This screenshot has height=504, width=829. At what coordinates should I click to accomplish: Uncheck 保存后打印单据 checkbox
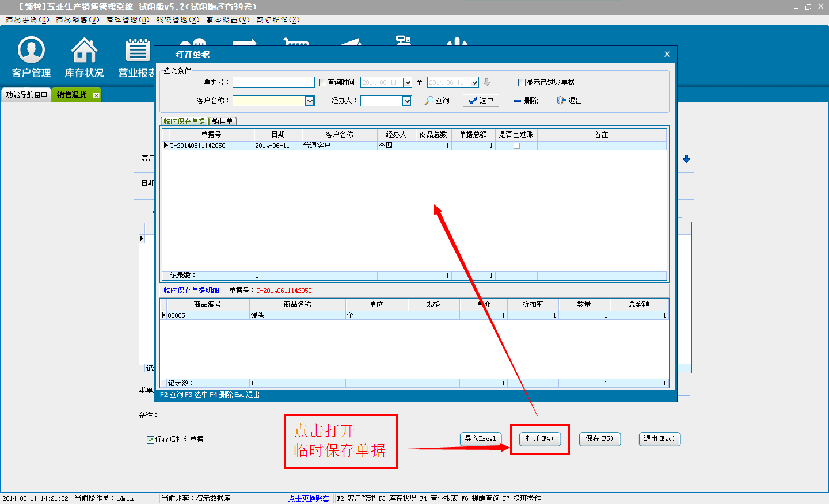pyautogui.click(x=150, y=440)
